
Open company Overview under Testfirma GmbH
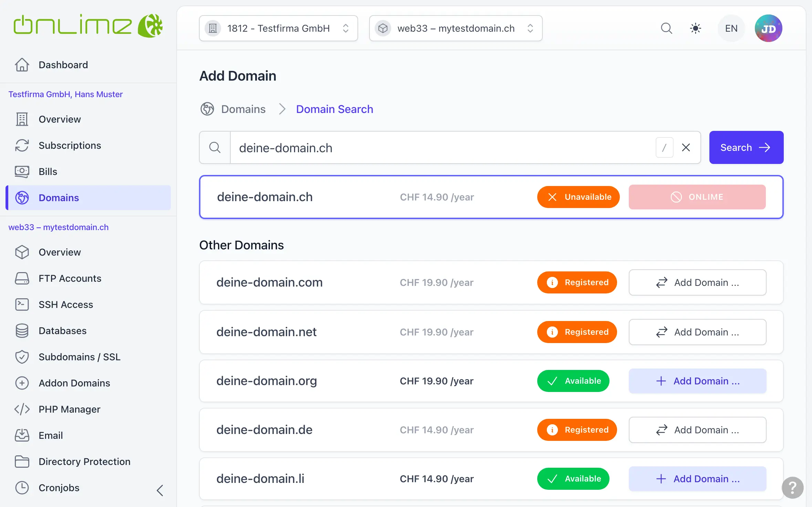tap(88, 119)
